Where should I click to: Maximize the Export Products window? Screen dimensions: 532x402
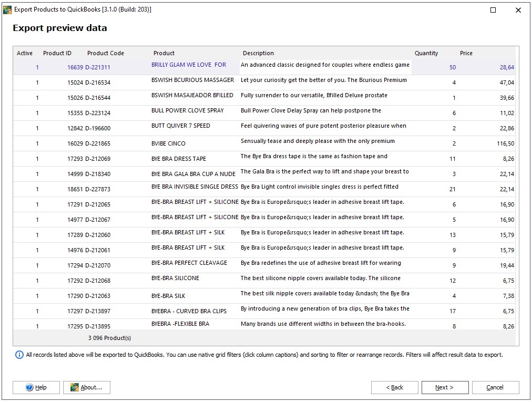click(493, 10)
